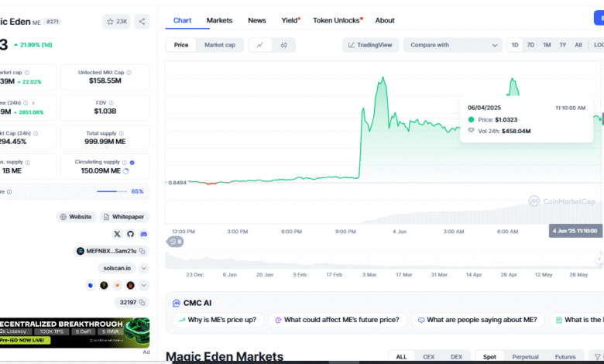
Task: Visit the Magic Eden Website link
Action: (76, 217)
